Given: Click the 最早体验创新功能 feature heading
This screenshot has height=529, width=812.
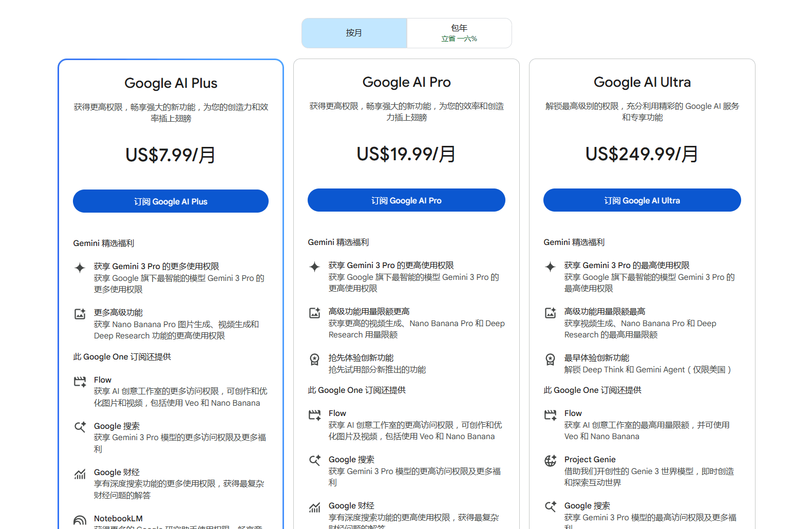Looking at the screenshot, I should pos(597,357).
